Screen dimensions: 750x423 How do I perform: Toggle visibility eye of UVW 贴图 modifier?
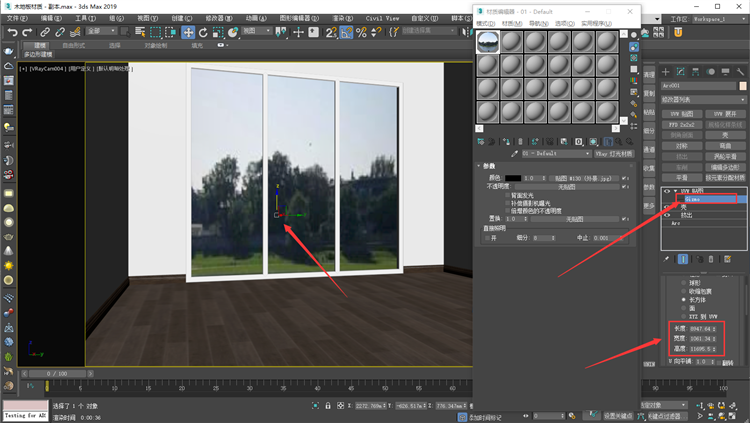pos(666,191)
